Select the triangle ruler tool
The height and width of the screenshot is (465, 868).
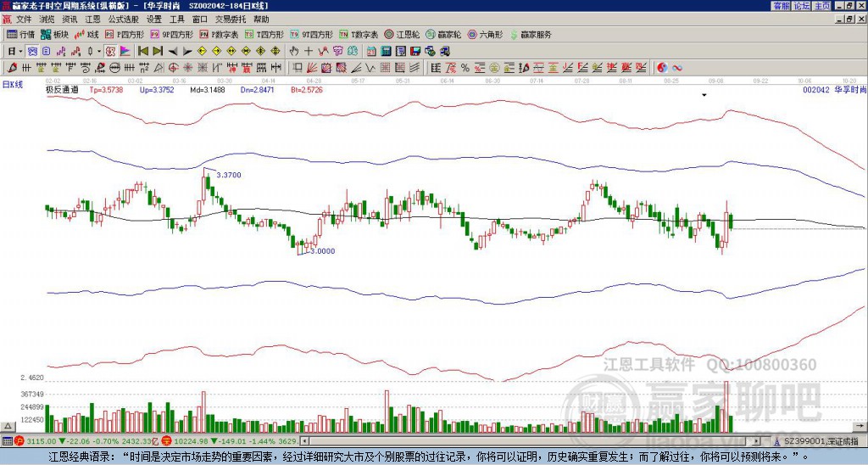pos(159,68)
